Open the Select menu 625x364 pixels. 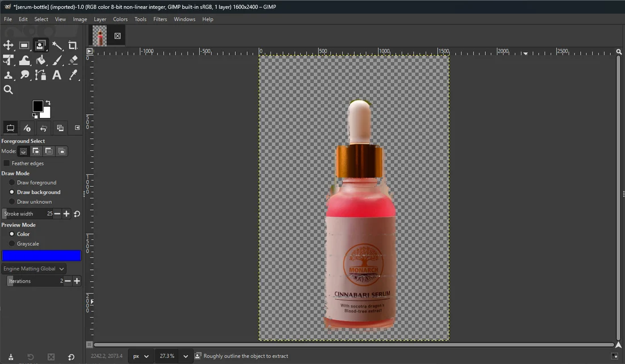[x=41, y=19]
